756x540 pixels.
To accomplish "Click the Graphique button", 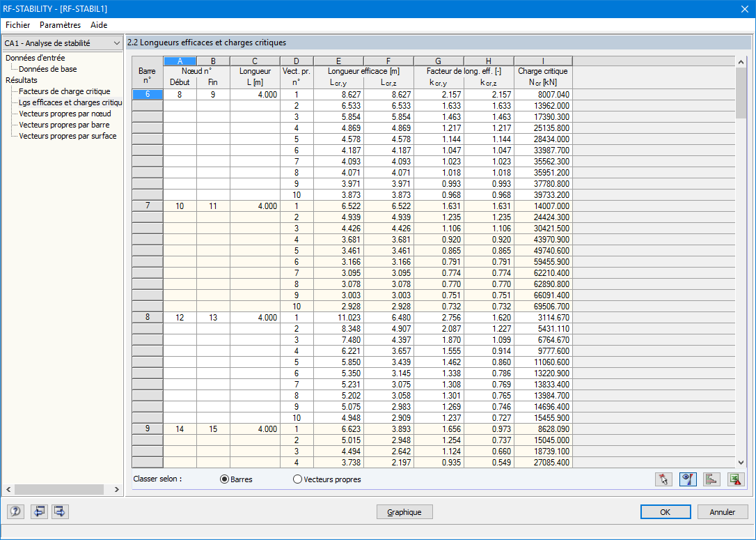I will 404,512.
